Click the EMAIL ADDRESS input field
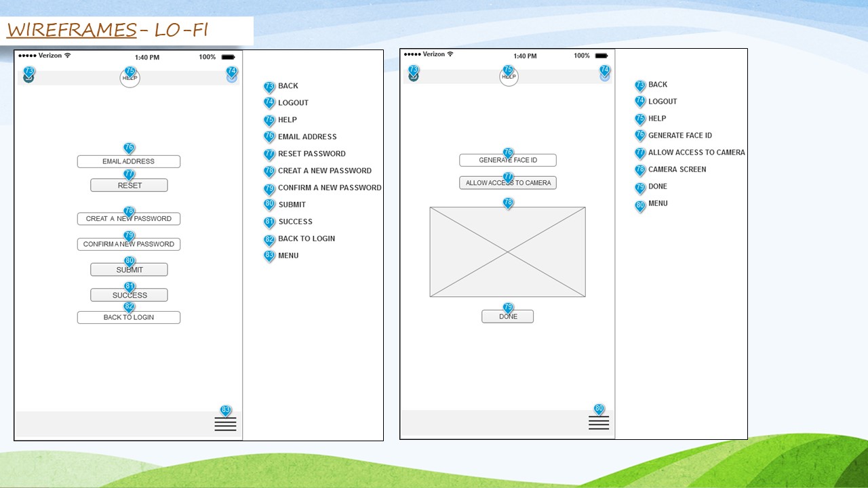 tap(129, 162)
